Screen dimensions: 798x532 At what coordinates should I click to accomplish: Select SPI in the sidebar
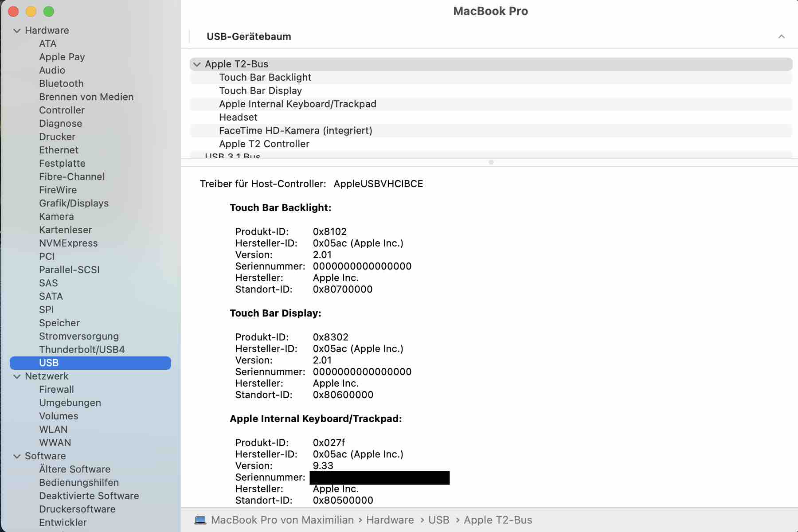[x=46, y=309]
